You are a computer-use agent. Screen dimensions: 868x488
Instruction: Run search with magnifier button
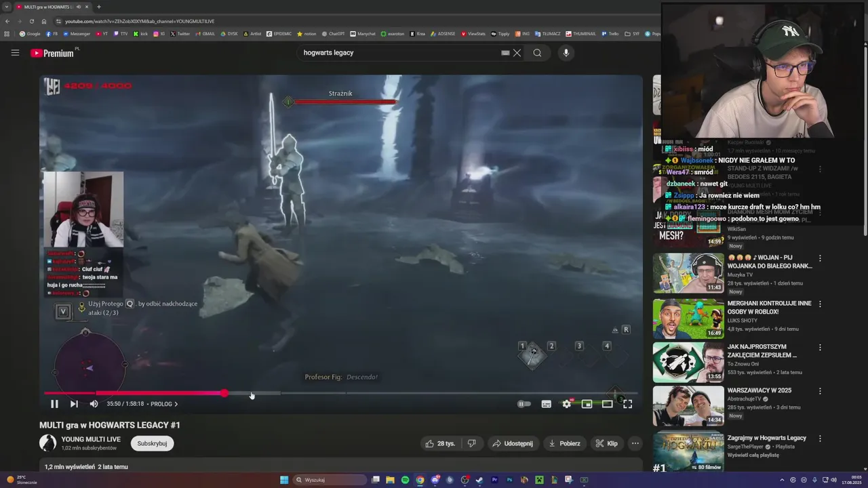point(537,53)
